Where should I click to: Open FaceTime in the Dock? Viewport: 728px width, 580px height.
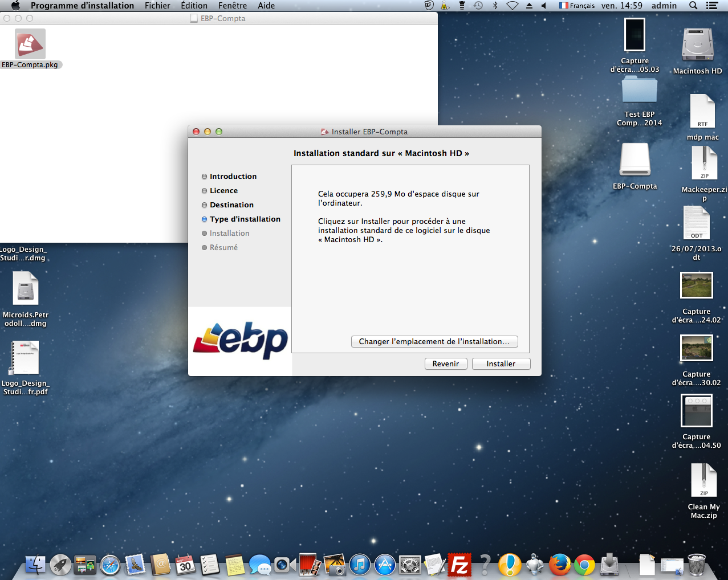(284, 565)
